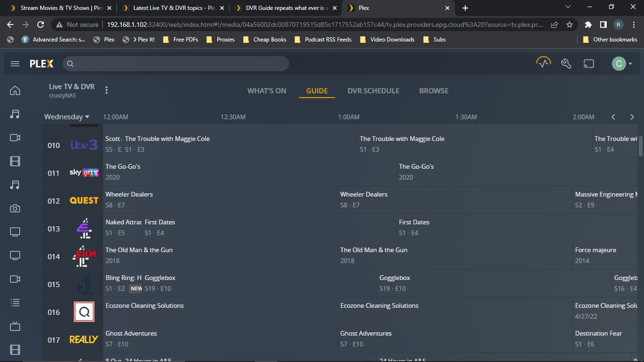This screenshot has height=362, width=644.
Task: Switch to the What's On tab
Action: [x=267, y=91]
